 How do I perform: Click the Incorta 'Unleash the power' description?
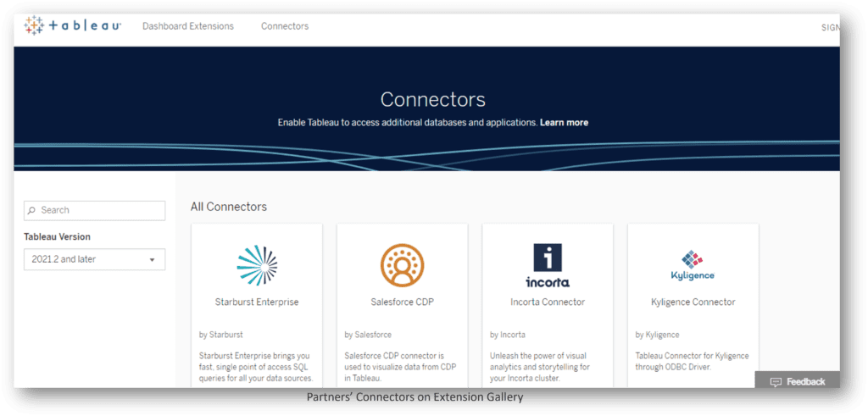(540, 368)
